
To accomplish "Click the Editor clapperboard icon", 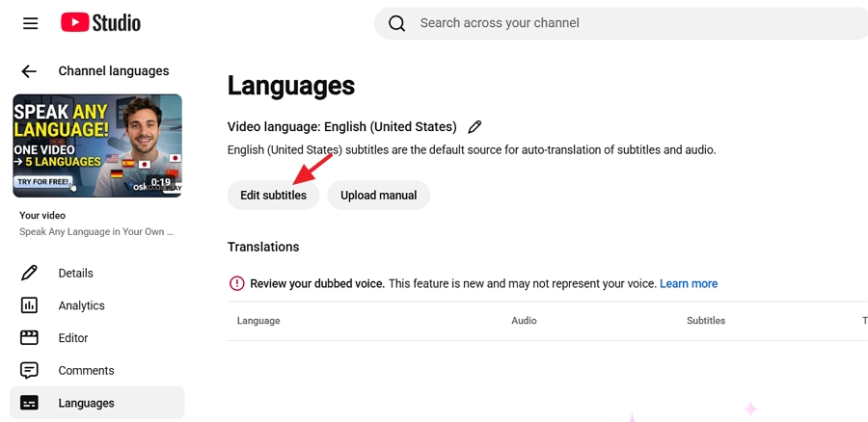I will (x=29, y=338).
